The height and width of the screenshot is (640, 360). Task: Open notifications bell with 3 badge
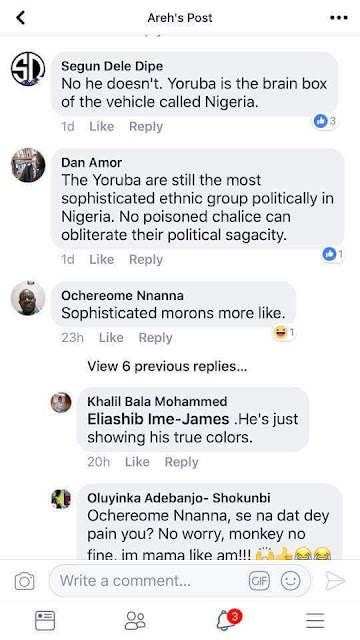228,620
